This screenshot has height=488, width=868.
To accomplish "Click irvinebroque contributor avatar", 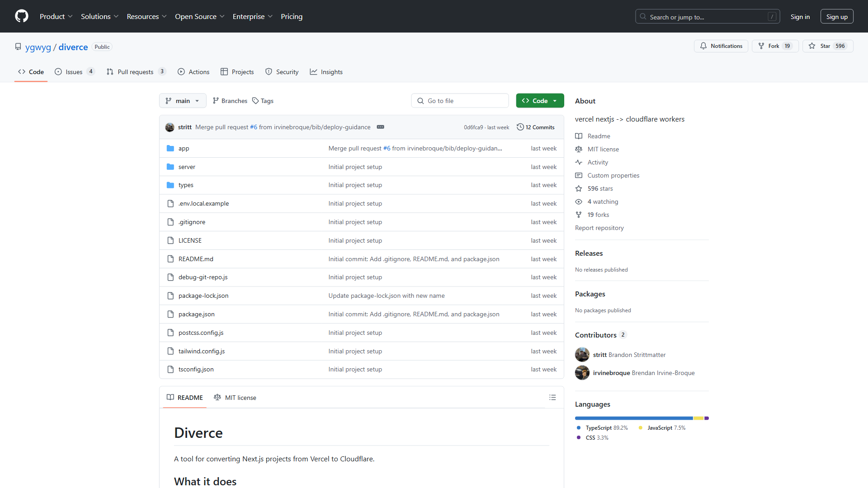I will [582, 373].
